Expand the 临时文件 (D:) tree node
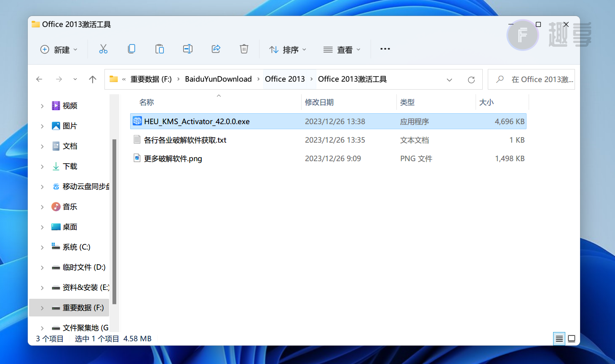The image size is (615, 364). [42, 268]
